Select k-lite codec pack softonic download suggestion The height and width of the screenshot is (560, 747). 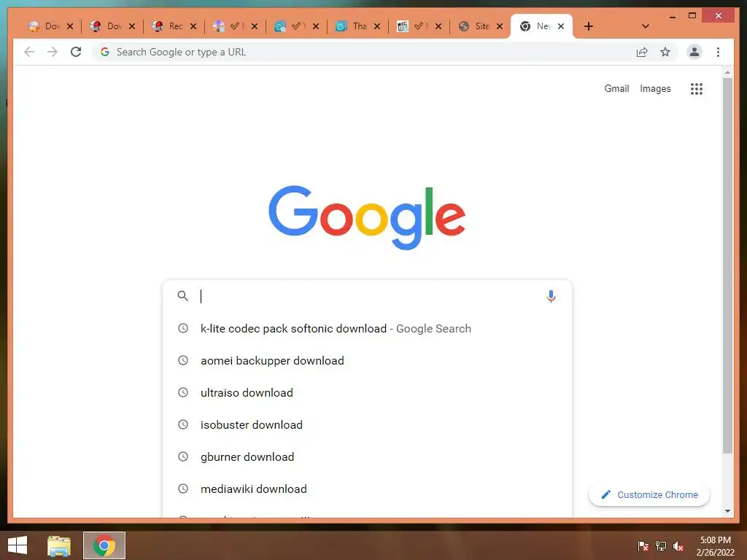[367, 328]
